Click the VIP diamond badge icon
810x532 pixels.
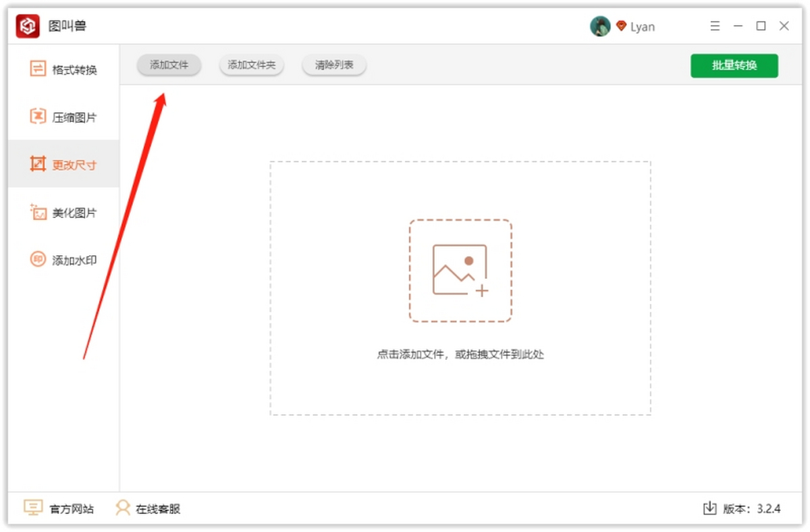pyautogui.click(x=622, y=26)
